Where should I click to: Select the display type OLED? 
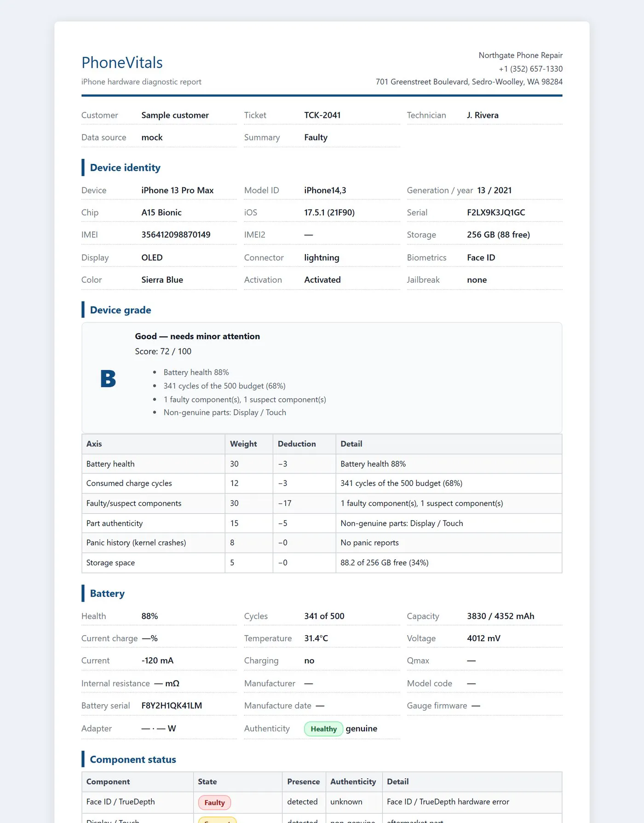point(152,257)
